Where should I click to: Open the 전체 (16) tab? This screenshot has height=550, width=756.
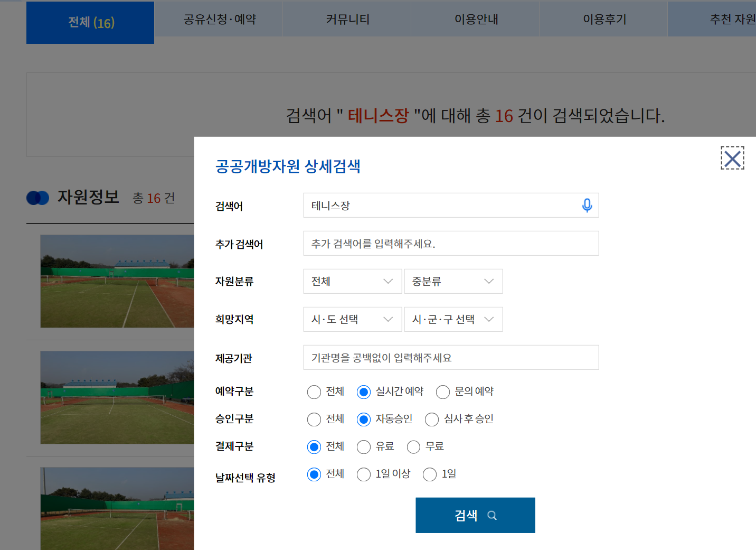(90, 23)
